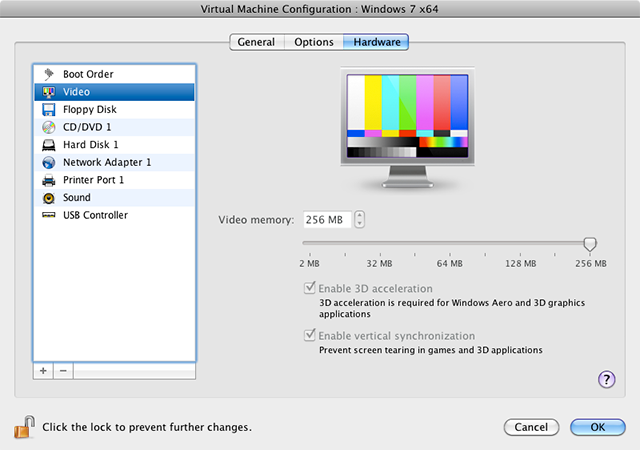Select Boot Order in the hardware list

114,74
